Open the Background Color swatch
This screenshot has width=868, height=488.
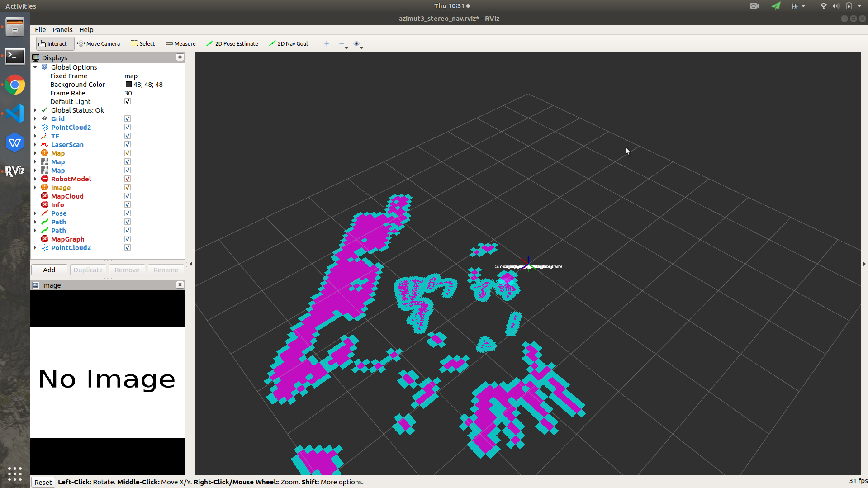coord(128,84)
